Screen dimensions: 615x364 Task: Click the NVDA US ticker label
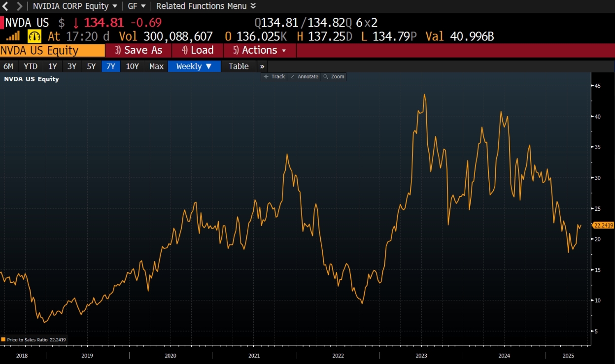point(27,23)
